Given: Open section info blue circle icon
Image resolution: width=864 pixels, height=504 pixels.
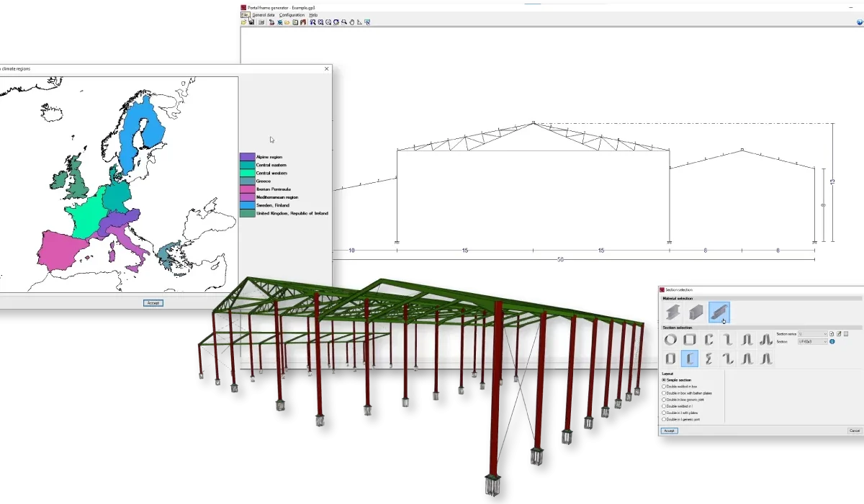Looking at the screenshot, I should (x=832, y=341).
